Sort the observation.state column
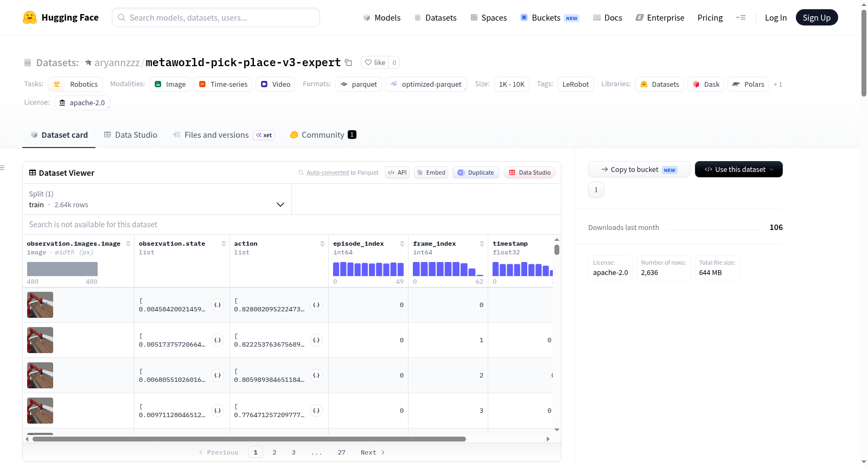868x467 pixels. pos(224,244)
